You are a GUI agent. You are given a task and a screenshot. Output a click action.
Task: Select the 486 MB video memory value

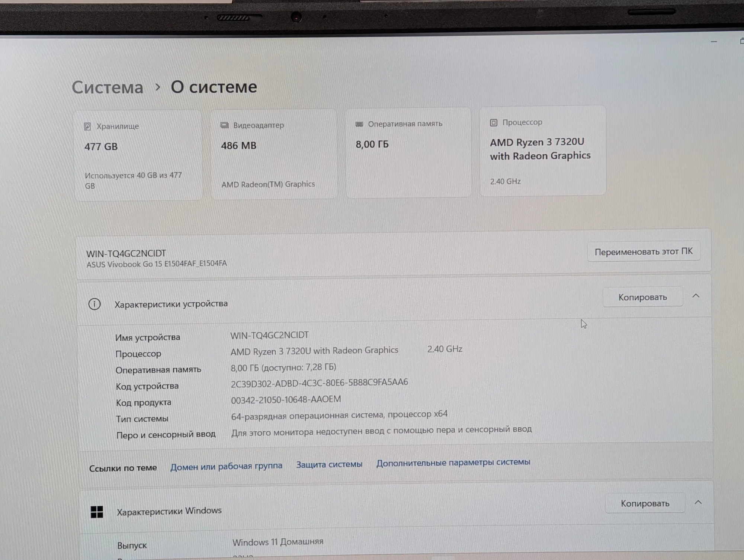coord(238,145)
